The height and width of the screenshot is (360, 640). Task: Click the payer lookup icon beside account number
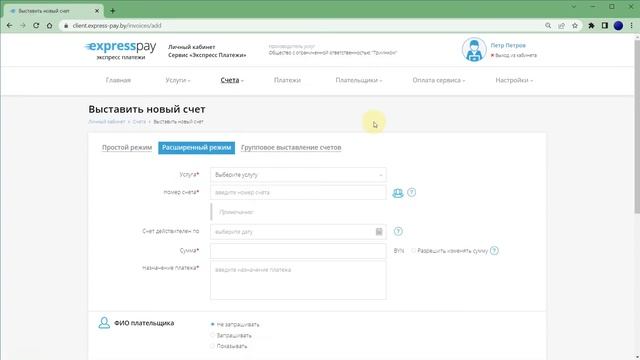click(x=398, y=193)
